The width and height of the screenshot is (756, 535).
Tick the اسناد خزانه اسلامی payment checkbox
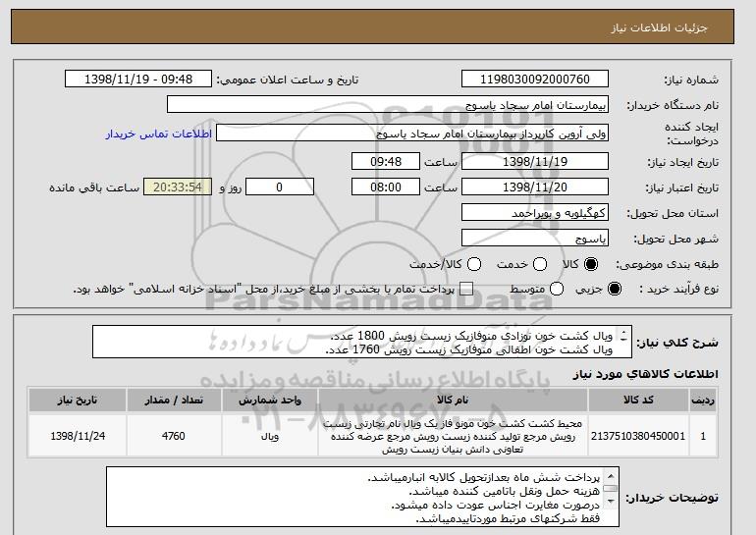pos(466,290)
